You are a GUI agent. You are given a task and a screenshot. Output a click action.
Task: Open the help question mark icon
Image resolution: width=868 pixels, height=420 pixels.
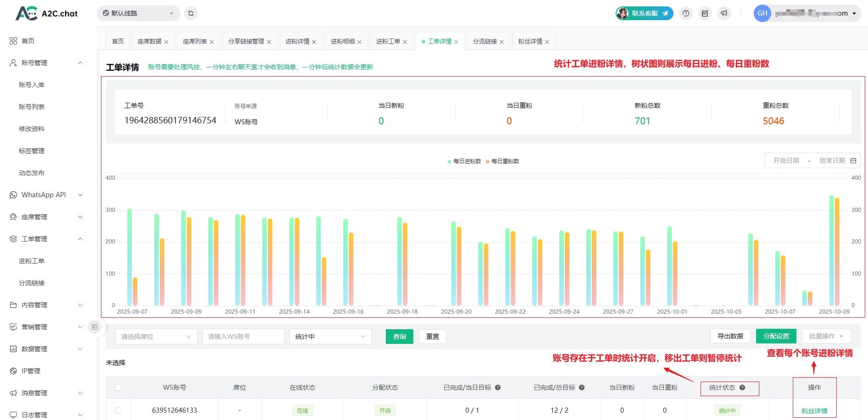tap(686, 13)
